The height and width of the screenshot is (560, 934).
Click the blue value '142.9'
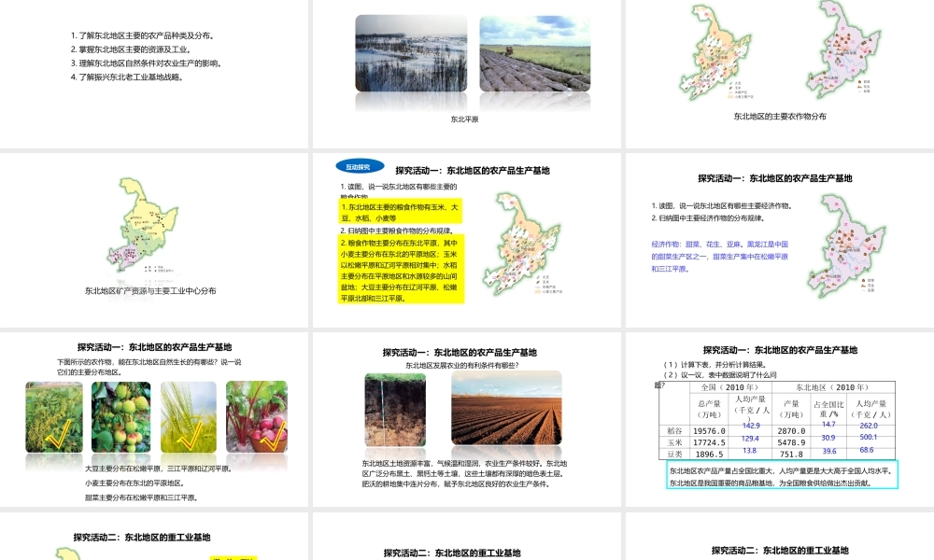751,427
